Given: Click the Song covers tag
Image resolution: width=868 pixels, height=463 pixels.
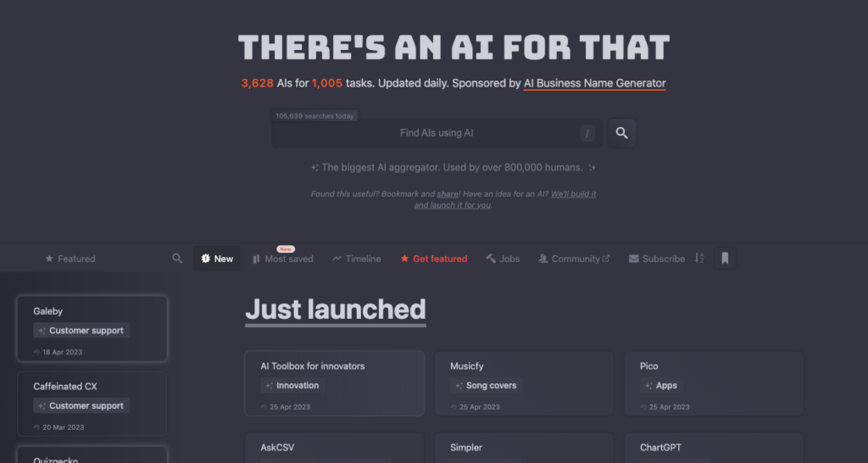Looking at the screenshot, I should pyautogui.click(x=486, y=386).
